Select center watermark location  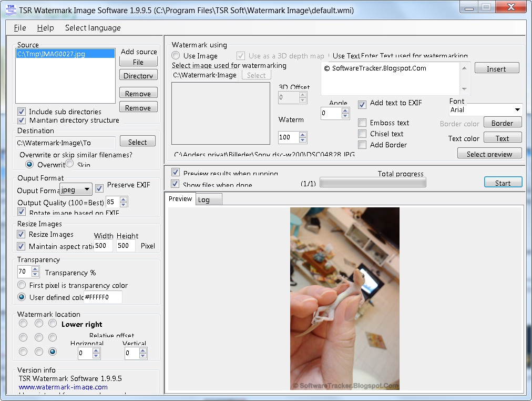coord(39,337)
